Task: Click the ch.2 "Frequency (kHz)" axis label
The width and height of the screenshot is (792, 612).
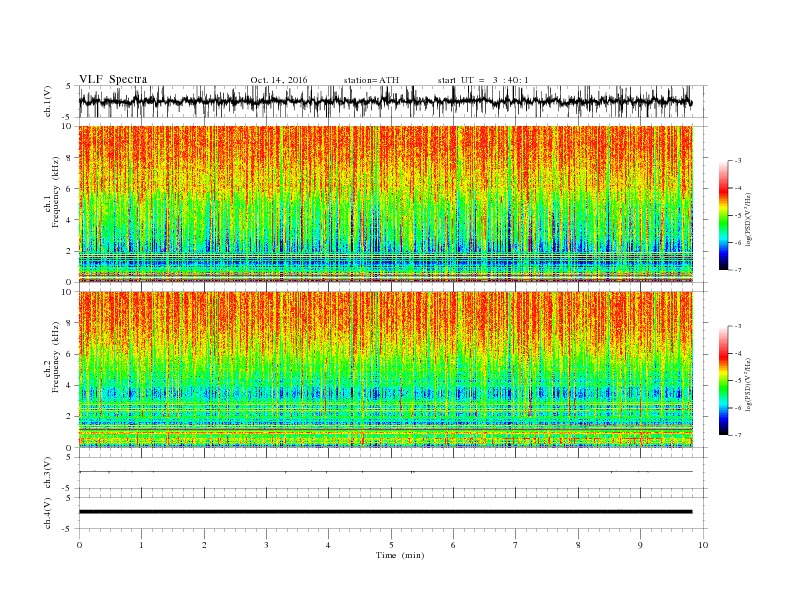Action: (56, 357)
